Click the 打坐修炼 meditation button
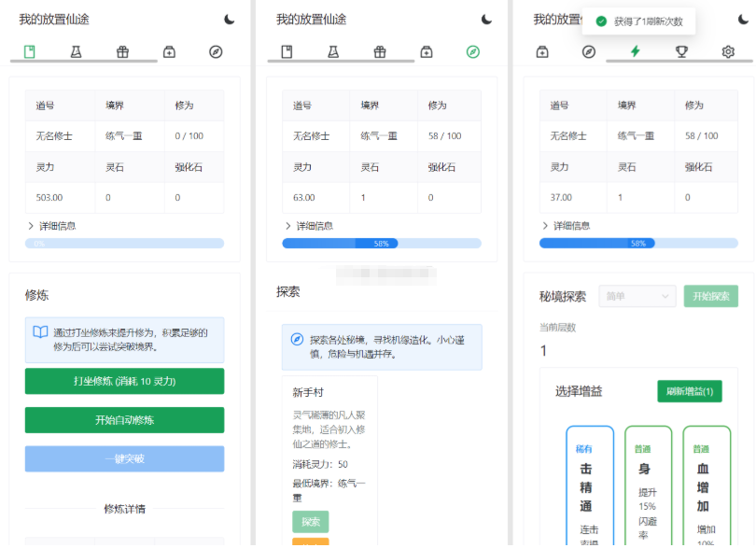The width and height of the screenshot is (756, 548). 124,381
